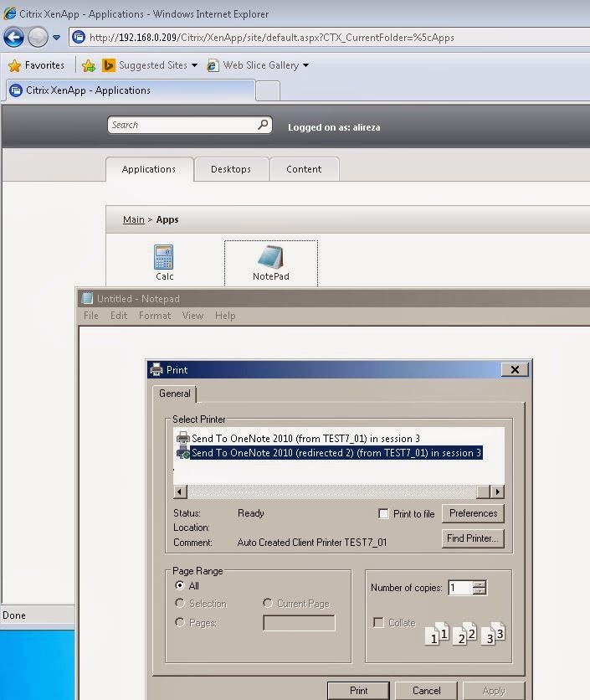The height and width of the screenshot is (700, 590).
Task: Select printer Send To OneNote 2010 (from TEST7_01)
Action: (299, 439)
